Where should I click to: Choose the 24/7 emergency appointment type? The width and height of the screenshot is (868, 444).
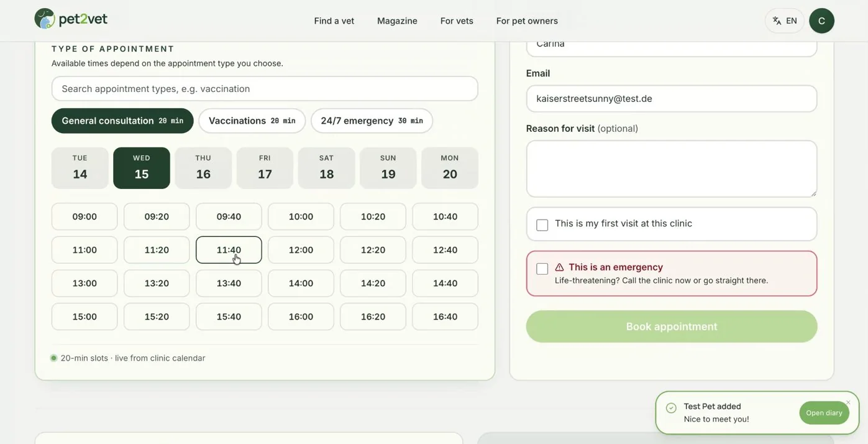pyautogui.click(x=372, y=121)
